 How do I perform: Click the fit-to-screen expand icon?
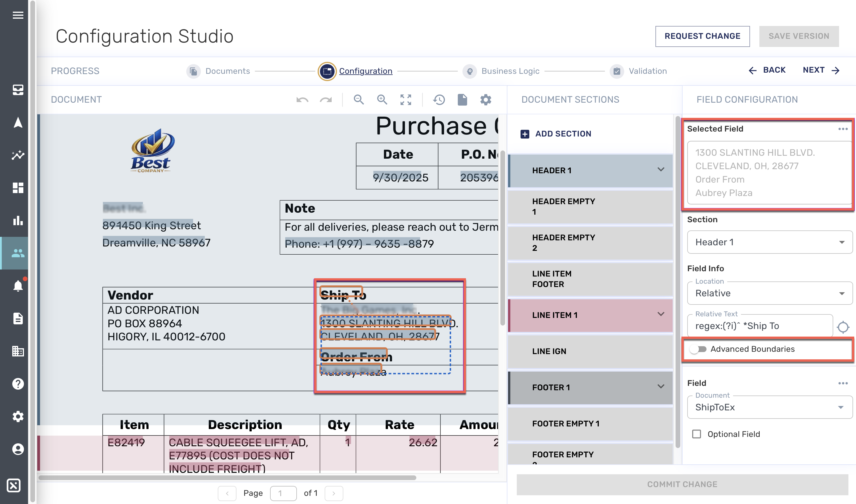406,99
